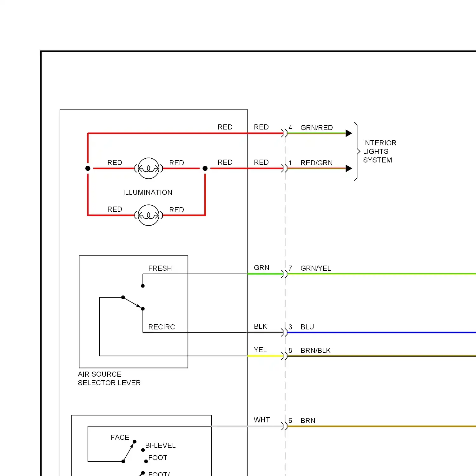Click the connector symbol at pin 7
This screenshot has width=476, height=476.
[284, 274]
